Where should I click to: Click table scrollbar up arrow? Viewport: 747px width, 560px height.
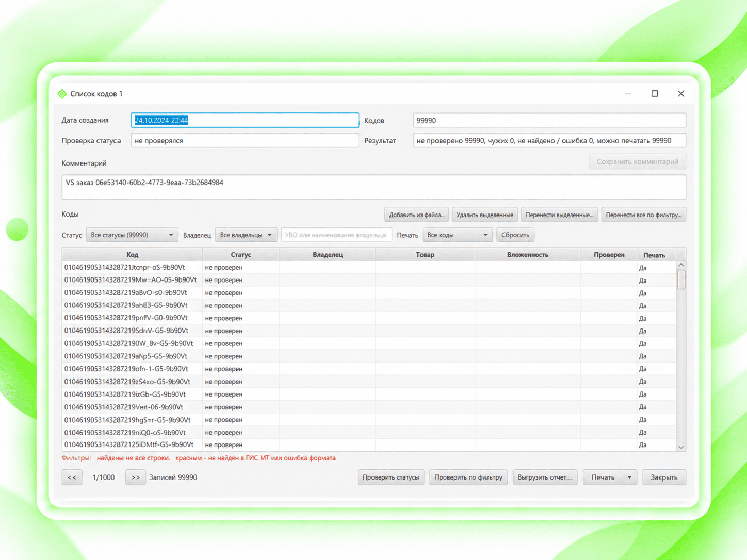681,265
